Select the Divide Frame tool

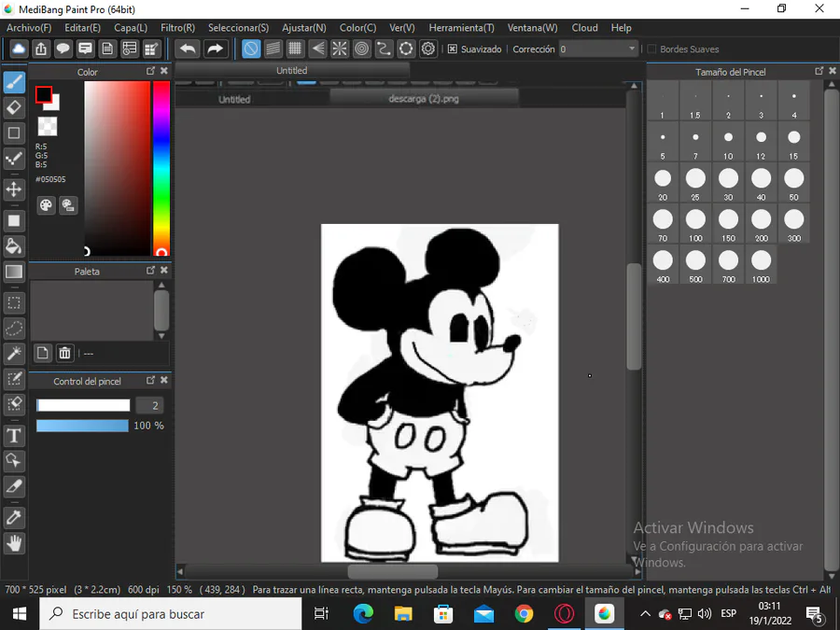14,486
